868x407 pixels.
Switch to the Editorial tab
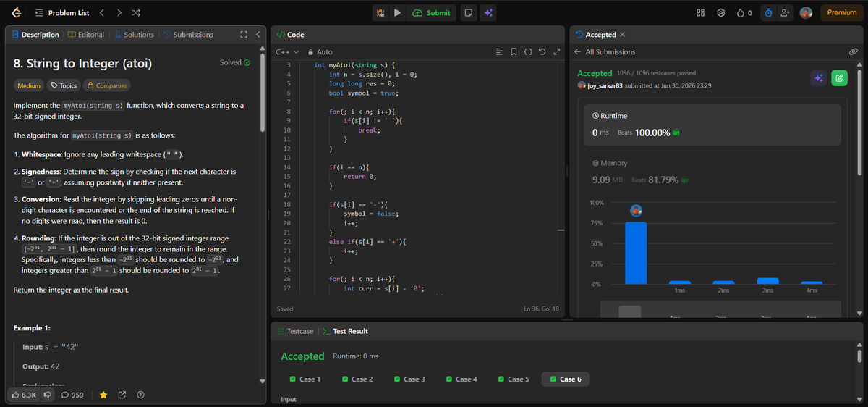[x=85, y=35]
